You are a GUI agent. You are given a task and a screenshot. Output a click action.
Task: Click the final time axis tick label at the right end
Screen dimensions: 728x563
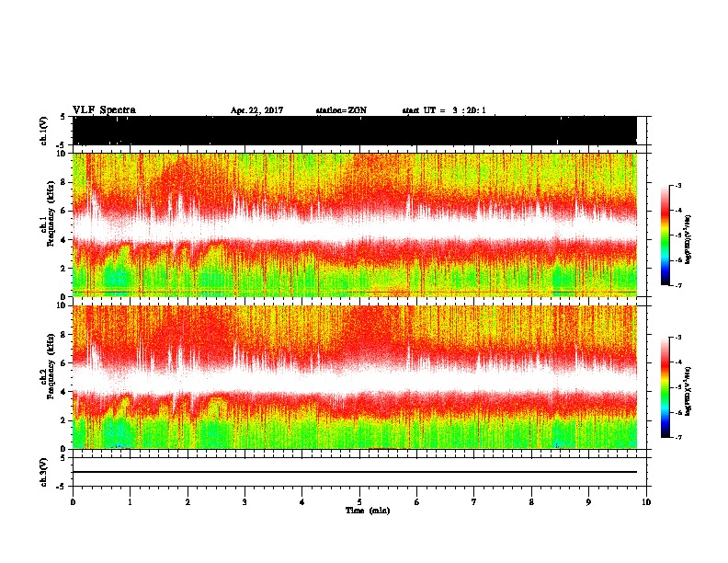[x=646, y=502]
